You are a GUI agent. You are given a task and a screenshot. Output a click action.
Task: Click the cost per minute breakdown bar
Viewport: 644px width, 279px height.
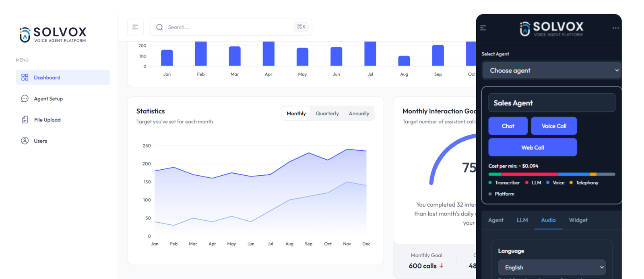551,174
